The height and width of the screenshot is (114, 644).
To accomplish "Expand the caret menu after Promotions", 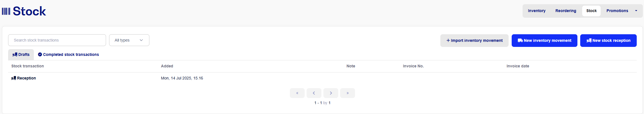I will (636, 11).
